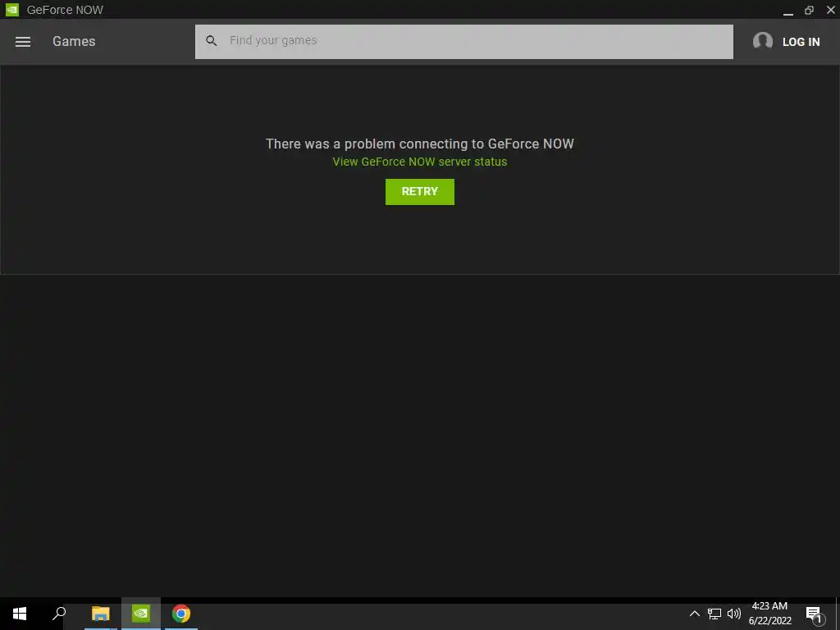Click the connection problem error message
This screenshot has height=630, width=840.
tap(419, 144)
